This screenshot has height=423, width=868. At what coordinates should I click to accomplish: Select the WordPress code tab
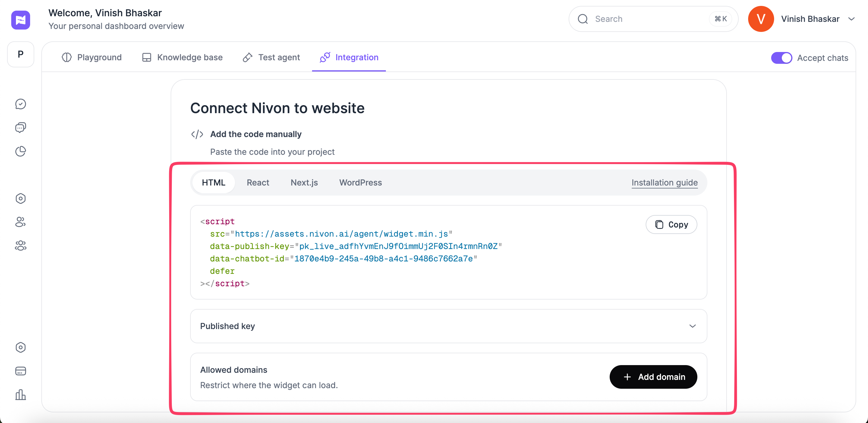pos(360,182)
